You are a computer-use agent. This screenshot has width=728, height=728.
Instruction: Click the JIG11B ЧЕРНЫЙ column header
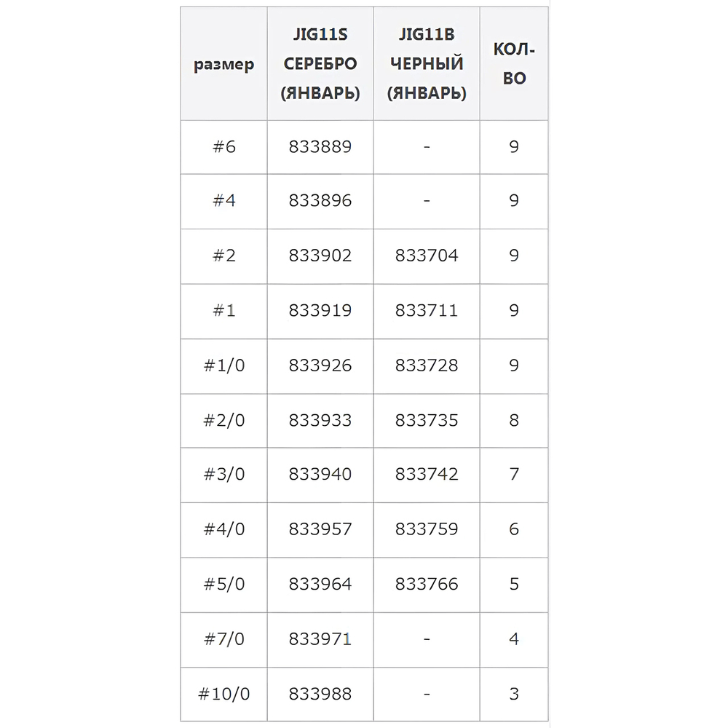click(x=427, y=64)
